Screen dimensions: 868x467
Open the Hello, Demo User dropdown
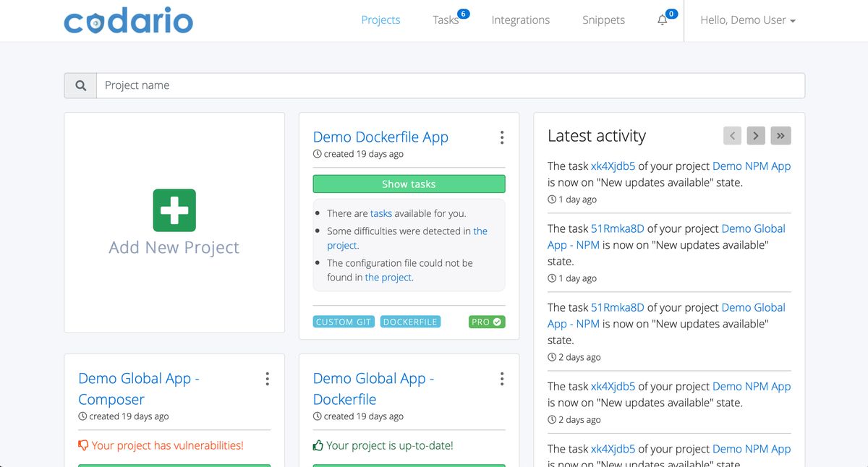(x=747, y=20)
